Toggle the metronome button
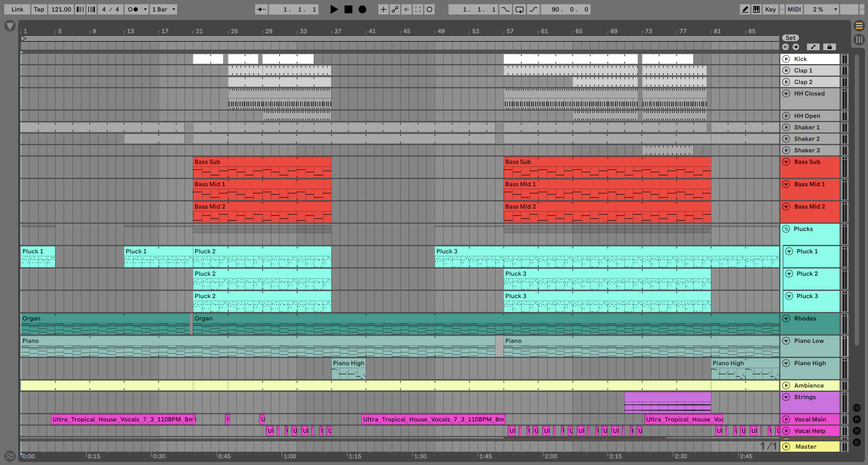 point(133,9)
